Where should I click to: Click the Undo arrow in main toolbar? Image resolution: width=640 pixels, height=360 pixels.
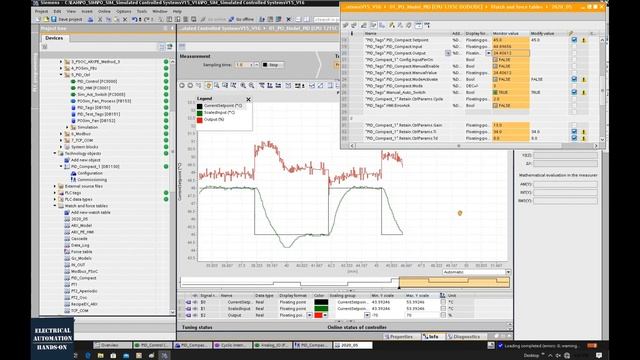tap(134, 19)
